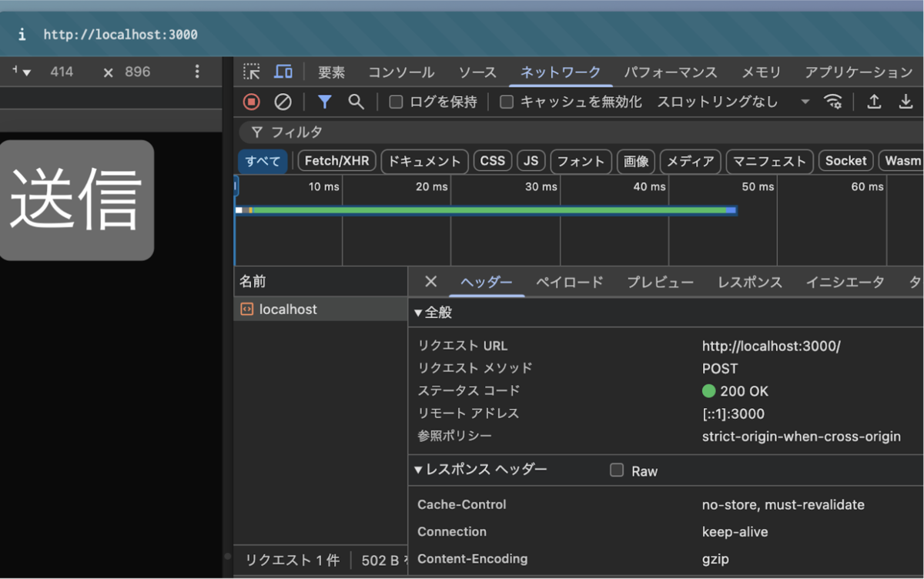Filter requests by Fetch/XHR
Viewport: 924px width, 579px height.
pyautogui.click(x=336, y=161)
